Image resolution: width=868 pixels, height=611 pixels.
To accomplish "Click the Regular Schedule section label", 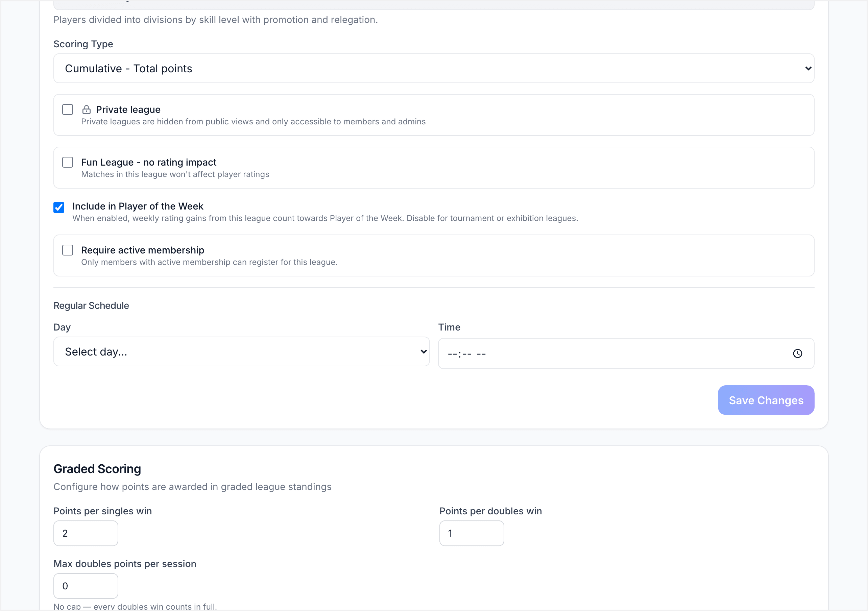I will tap(91, 305).
